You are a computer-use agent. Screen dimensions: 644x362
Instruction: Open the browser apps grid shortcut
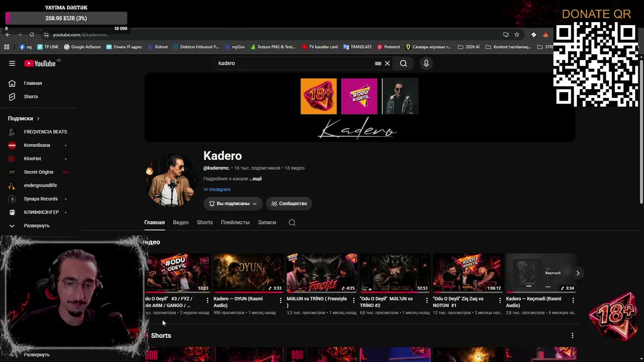point(7,47)
